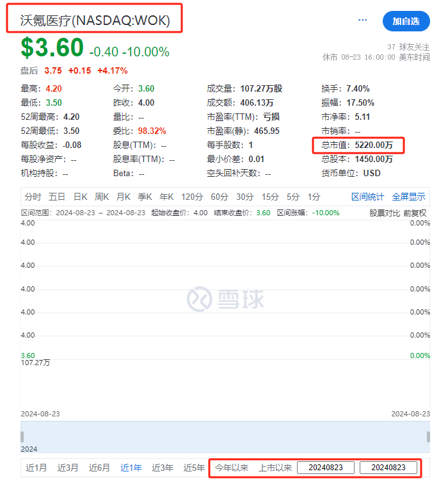Edit the start date field 20240823

click(x=326, y=468)
